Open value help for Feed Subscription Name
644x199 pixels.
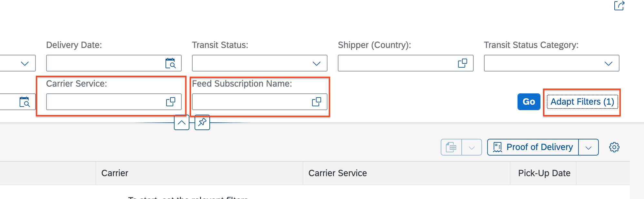click(x=317, y=102)
